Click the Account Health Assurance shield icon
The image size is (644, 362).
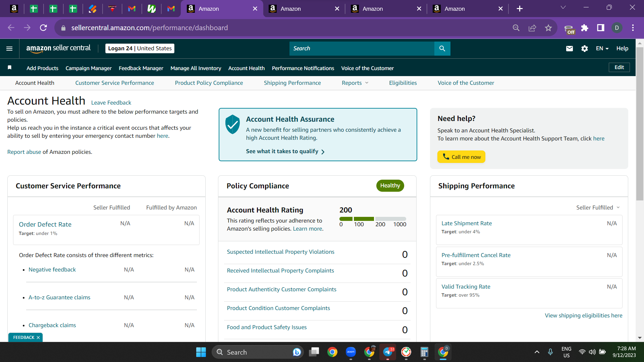[x=232, y=124]
